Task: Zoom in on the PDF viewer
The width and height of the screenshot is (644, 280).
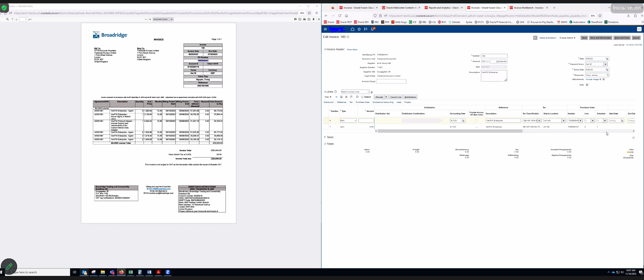Action: pos(150,19)
